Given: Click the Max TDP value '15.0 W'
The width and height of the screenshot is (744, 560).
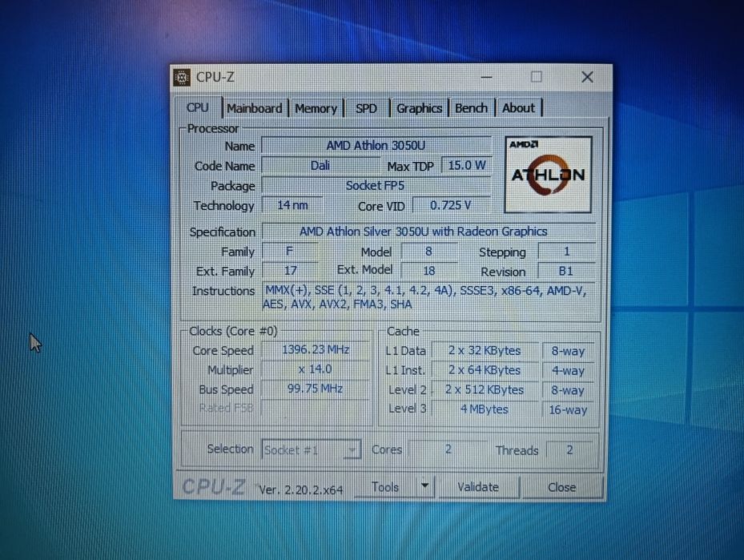Looking at the screenshot, I should [x=467, y=166].
